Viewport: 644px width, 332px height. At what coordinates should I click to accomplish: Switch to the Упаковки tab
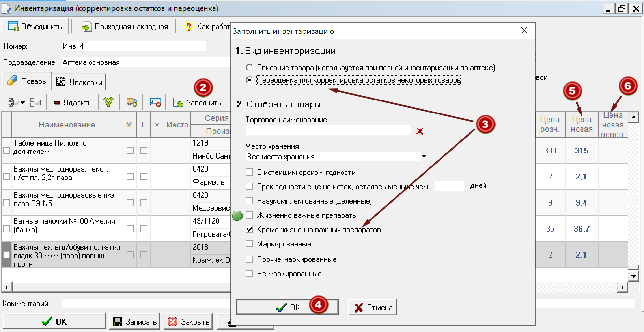click(x=78, y=81)
